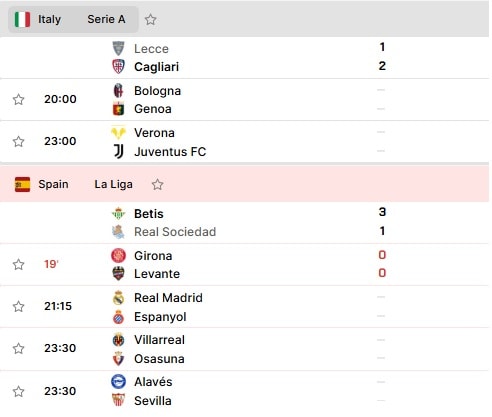Click the Real Madrid crest
Screen dimensions: 492x417
coord(118,298)
